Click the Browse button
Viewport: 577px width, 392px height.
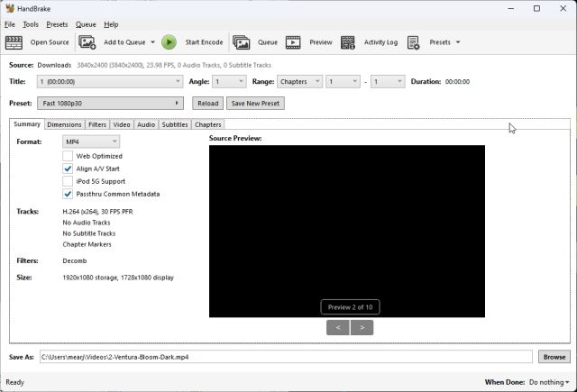click(x=554, y=357)
